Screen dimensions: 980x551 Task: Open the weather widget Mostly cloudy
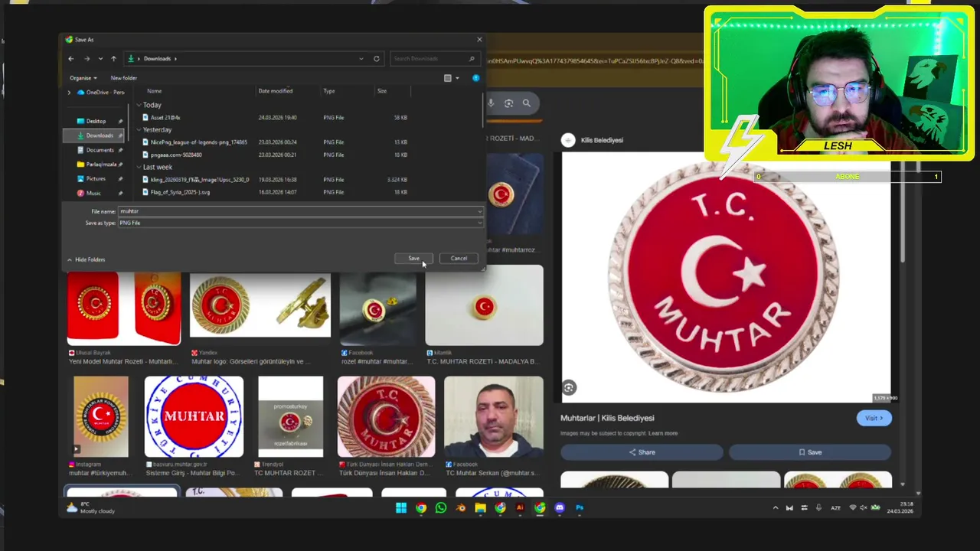(90, 508)
